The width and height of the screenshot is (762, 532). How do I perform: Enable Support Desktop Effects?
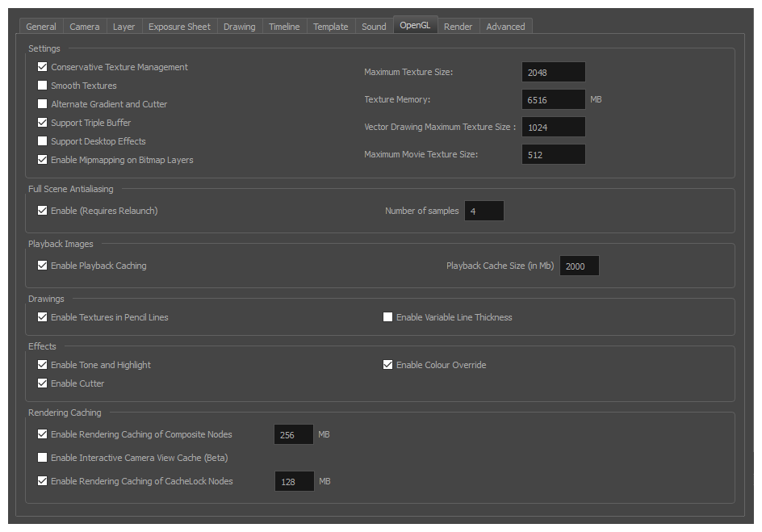42,141
